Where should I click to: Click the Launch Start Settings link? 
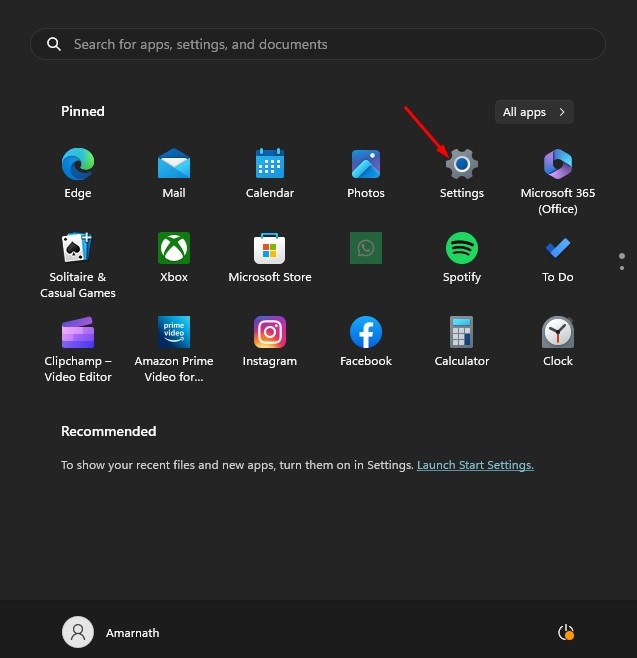[475, 465]
